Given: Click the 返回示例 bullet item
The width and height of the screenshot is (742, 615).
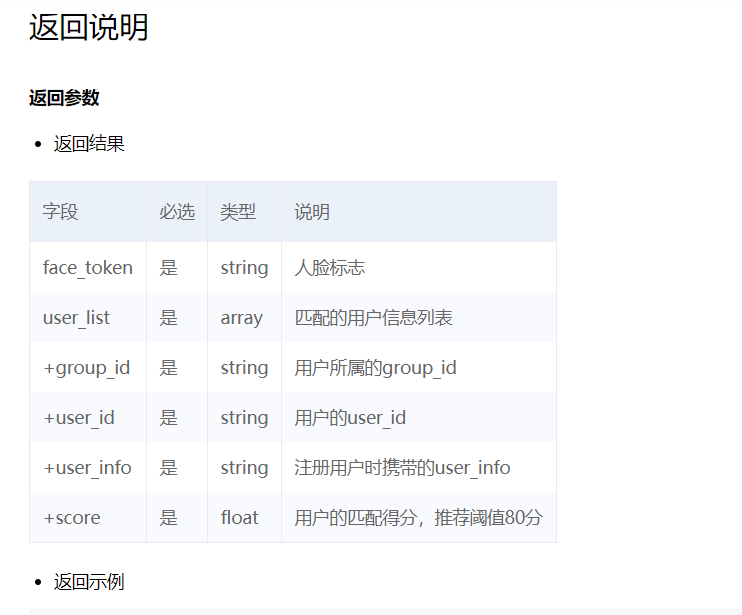Looking at the screenshot, I should point(89,582).
